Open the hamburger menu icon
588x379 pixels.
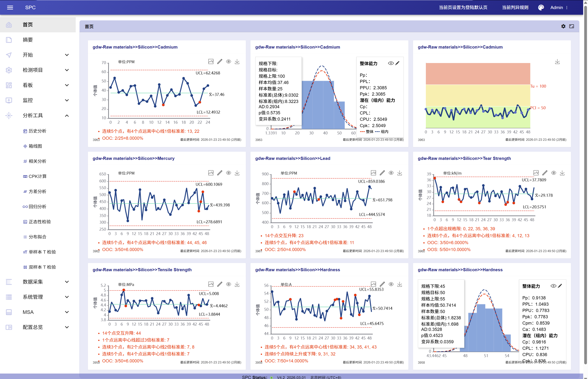tap(10, 7)
